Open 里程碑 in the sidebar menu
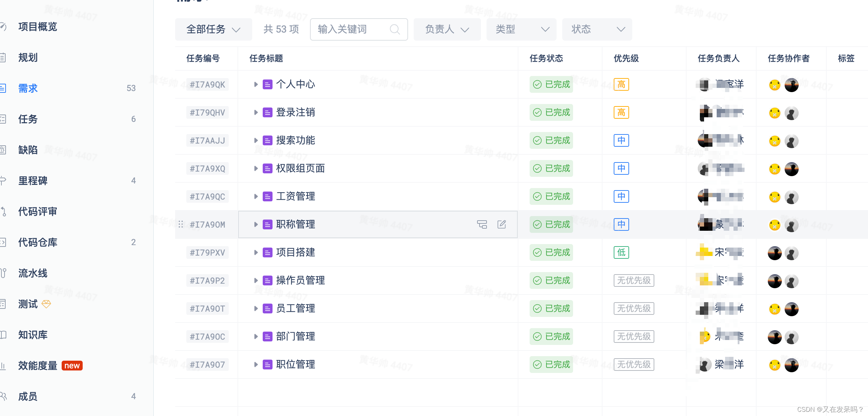 (33, 181)
